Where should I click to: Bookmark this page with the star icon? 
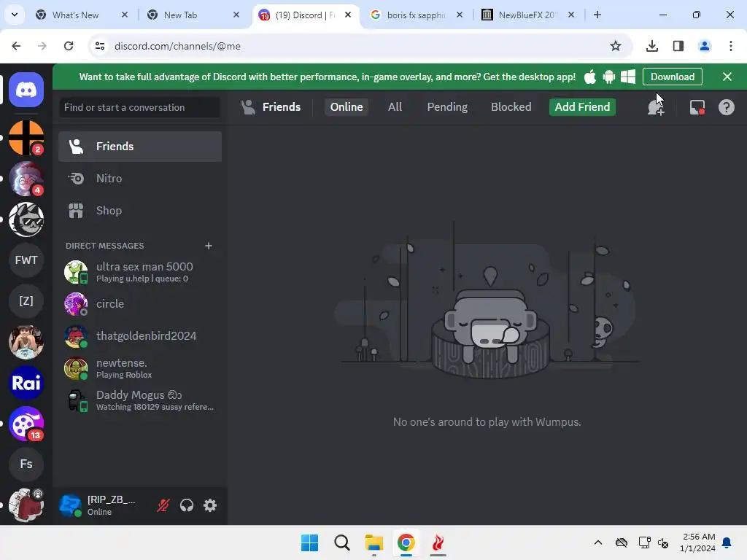[616, 46]
